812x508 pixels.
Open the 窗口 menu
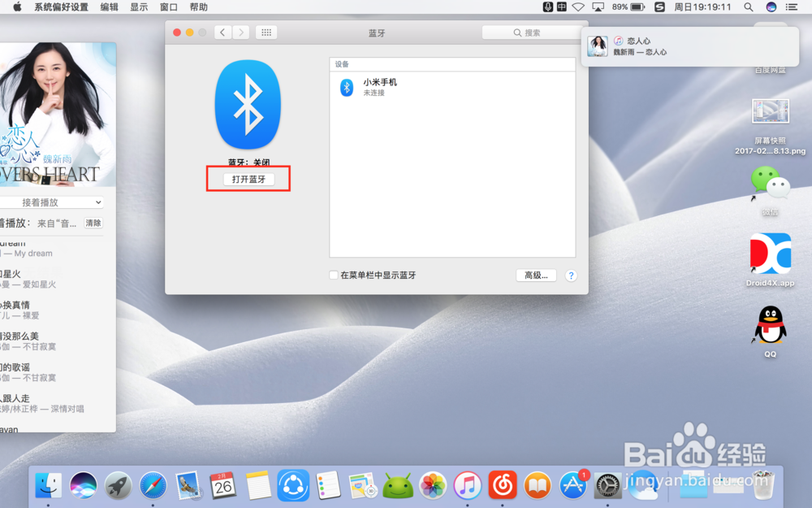(x=169, y=7)
